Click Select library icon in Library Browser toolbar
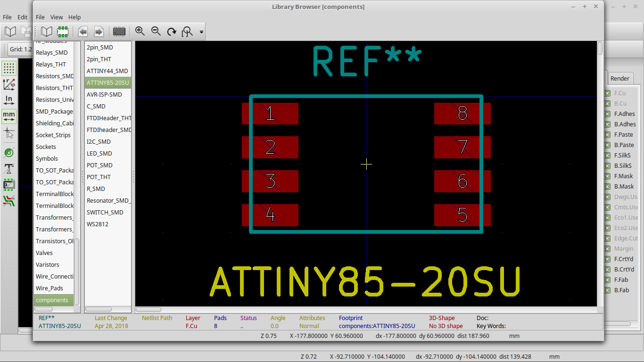The width and height of the screenshot is (644, 362). pyautogui.click(x=46, y=32)
